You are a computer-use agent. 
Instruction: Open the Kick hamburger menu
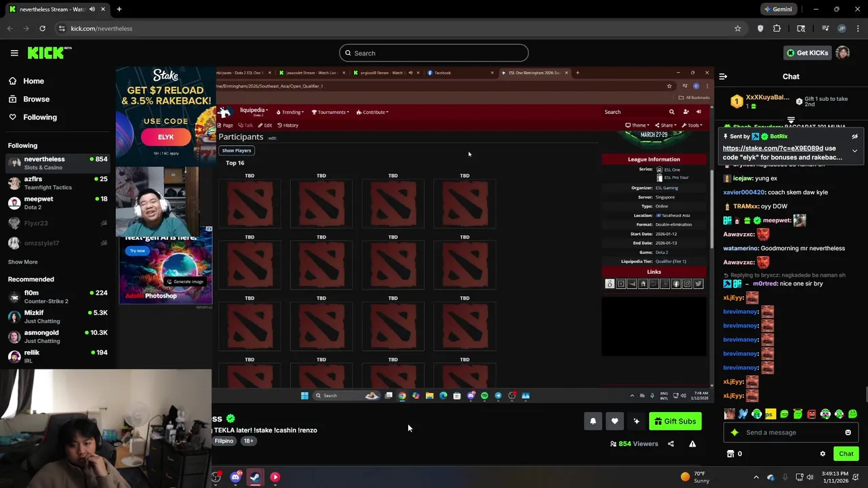point(14,53)
